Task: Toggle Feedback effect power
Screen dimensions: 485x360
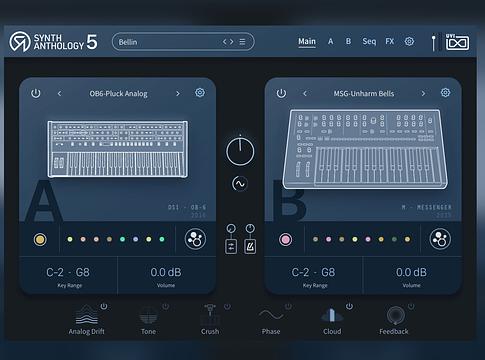Action: (x=411, y=306)
